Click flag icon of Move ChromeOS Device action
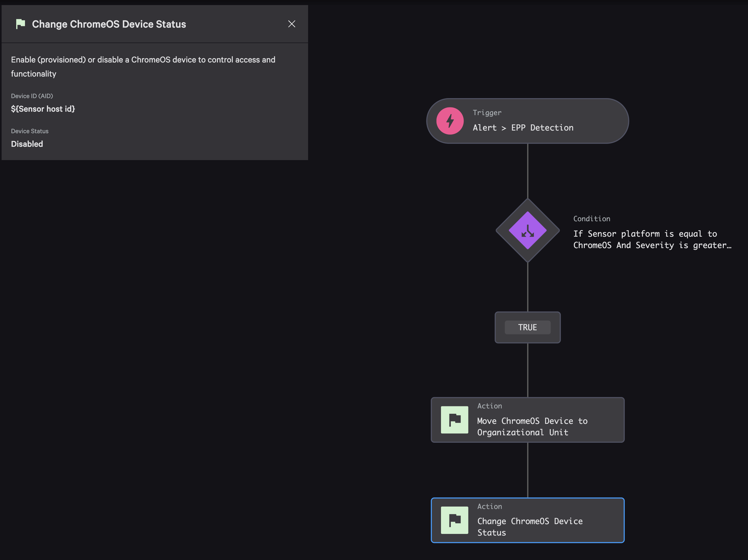748x560 pixels. [x=455, y=420]
